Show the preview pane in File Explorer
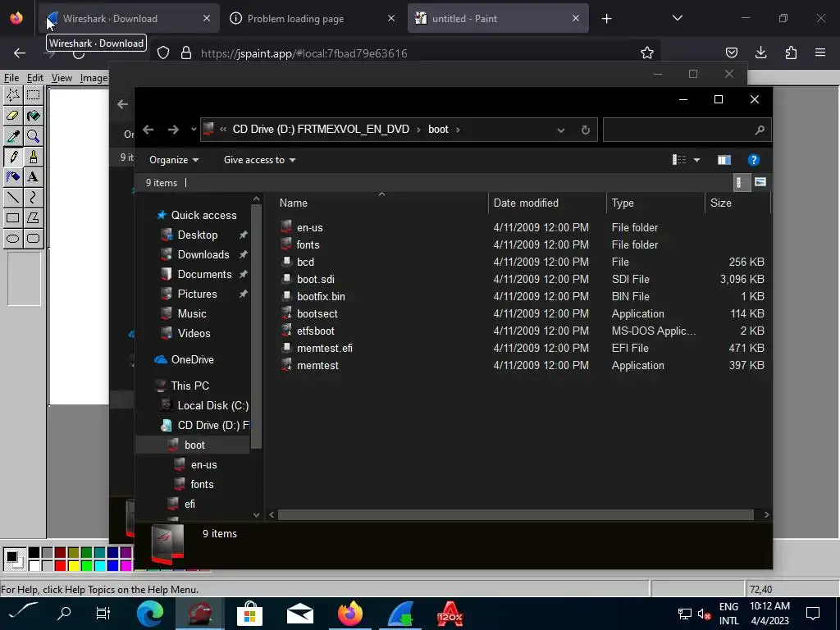840x630 pixels. (x=724, y=160)
